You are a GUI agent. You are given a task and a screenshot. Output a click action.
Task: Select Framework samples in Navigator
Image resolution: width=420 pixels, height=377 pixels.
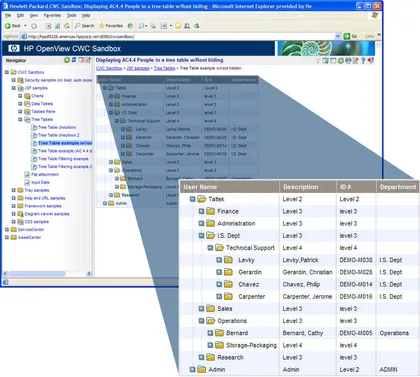click(x=43, y=206)
